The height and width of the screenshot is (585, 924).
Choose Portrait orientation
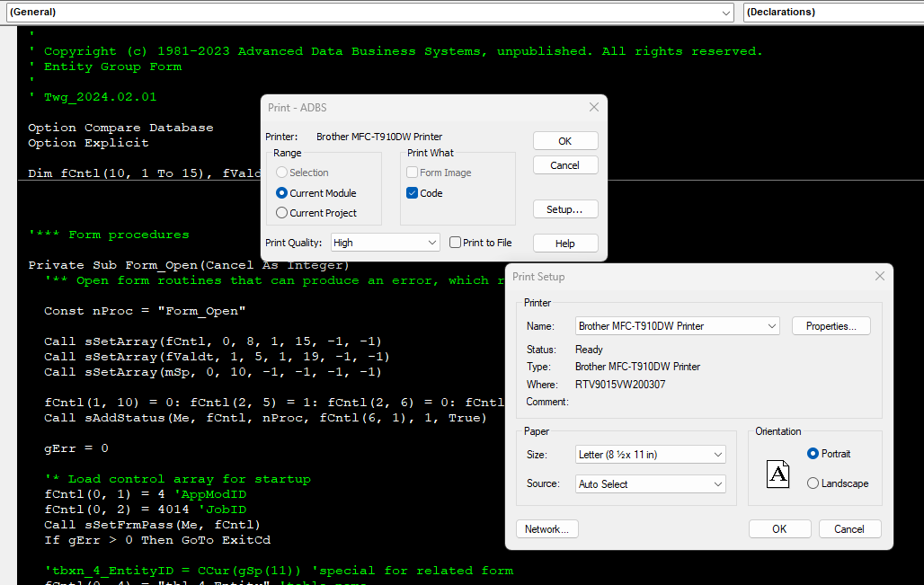click(813, 454)
